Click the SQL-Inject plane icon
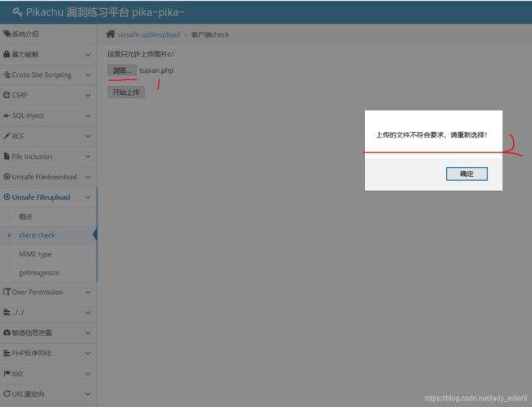 [7, 115]
